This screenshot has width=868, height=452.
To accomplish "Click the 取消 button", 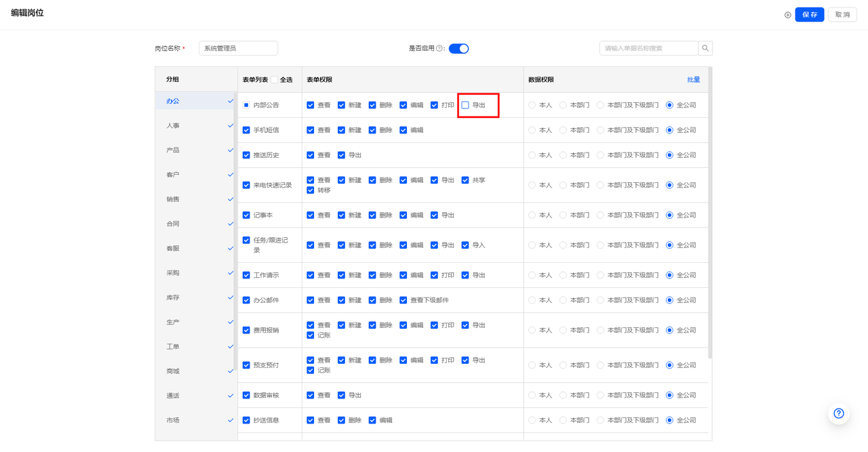I will coord(842,15).
